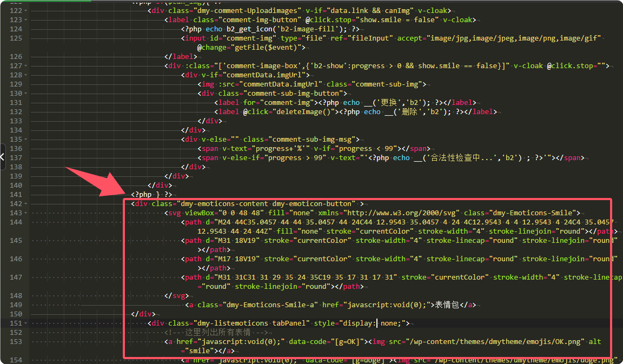Viewport: 623px width, 364px height.
Task: Click the URL "http://www.w3.org/2000/svg"
Action: 401,213
